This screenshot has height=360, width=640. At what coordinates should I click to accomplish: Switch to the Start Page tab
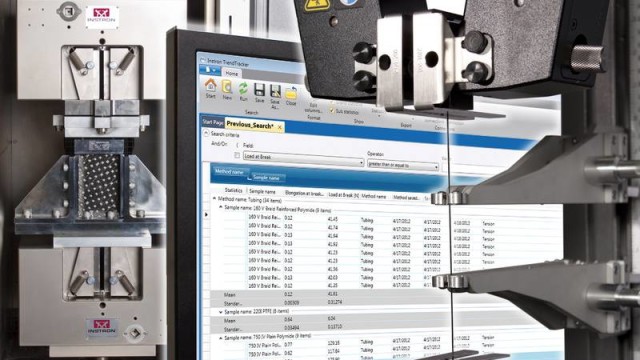213,122
